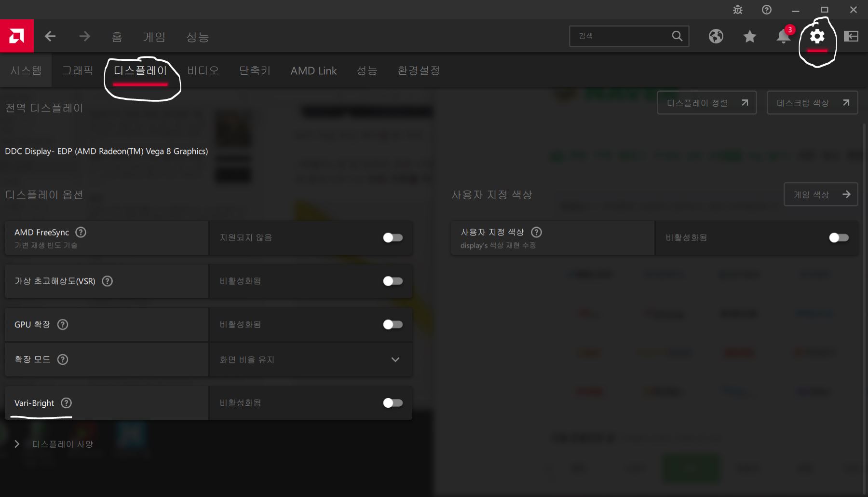Close the AMD software window
The width and height of the screenshot is (868, 497).
(x=854, y=10)
